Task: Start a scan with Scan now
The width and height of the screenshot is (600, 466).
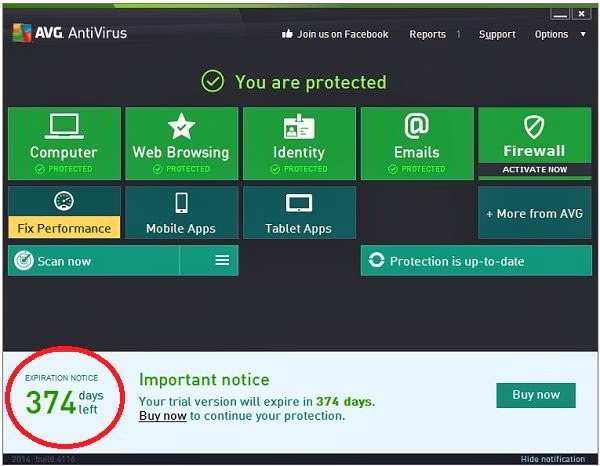Action: point(93,261)
